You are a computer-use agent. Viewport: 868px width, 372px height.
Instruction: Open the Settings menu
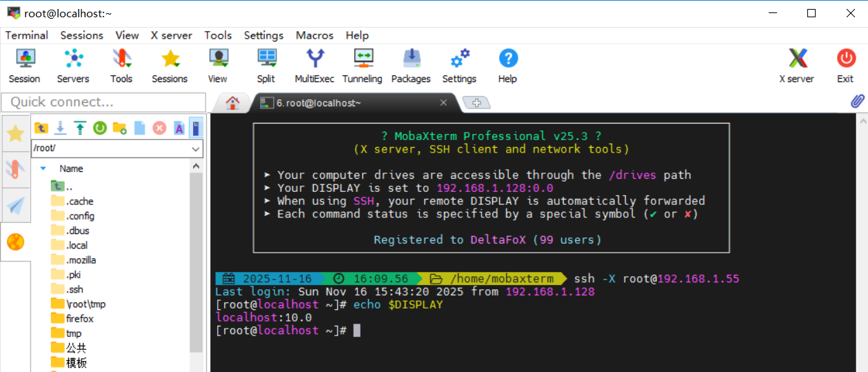tap(263, 35)
